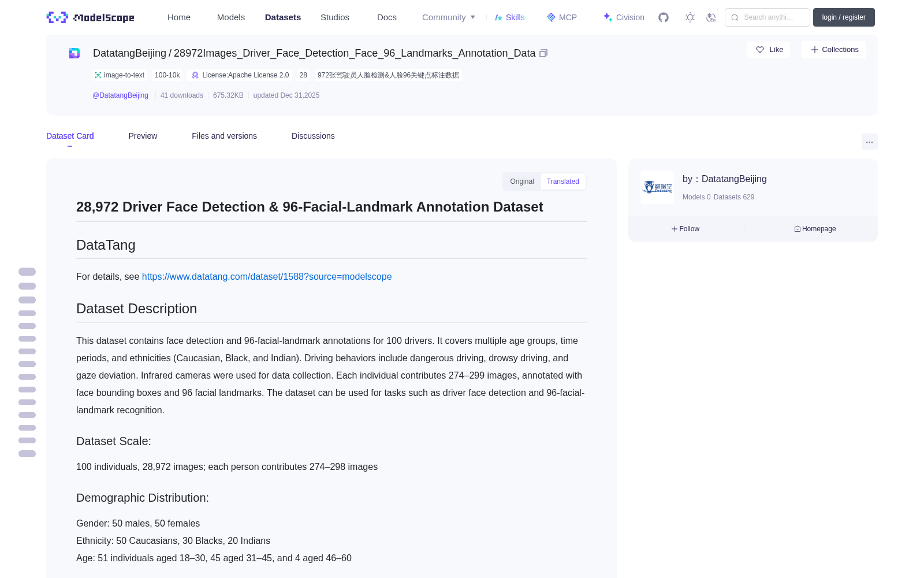Open Studios in navigation

335,17
